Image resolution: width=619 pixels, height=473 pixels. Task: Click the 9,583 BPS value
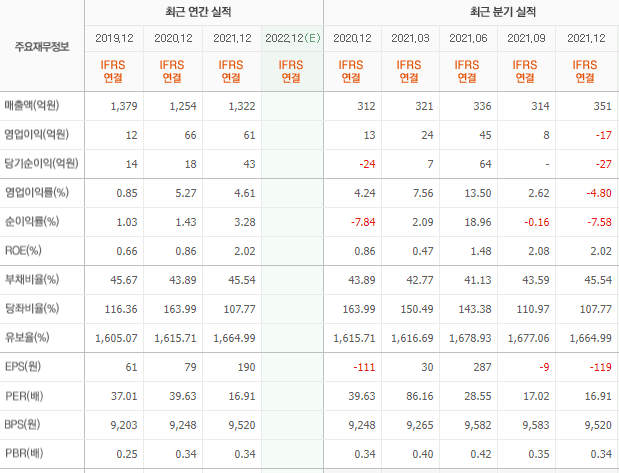(536, 425)
